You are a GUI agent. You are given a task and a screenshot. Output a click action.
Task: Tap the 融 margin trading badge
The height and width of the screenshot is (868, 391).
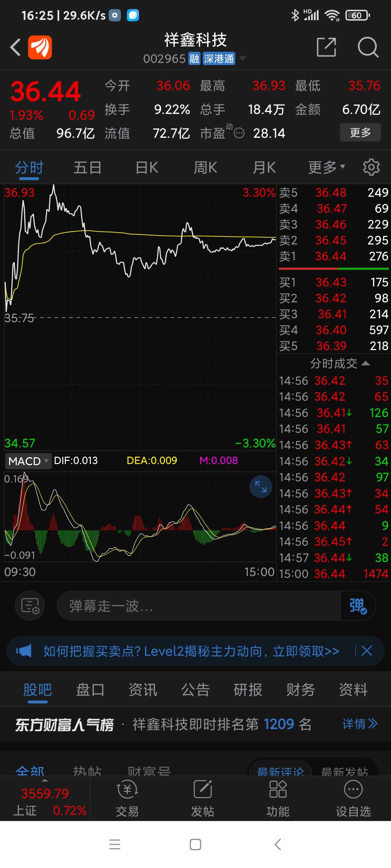pyautogui.click(x=194, y=59)
